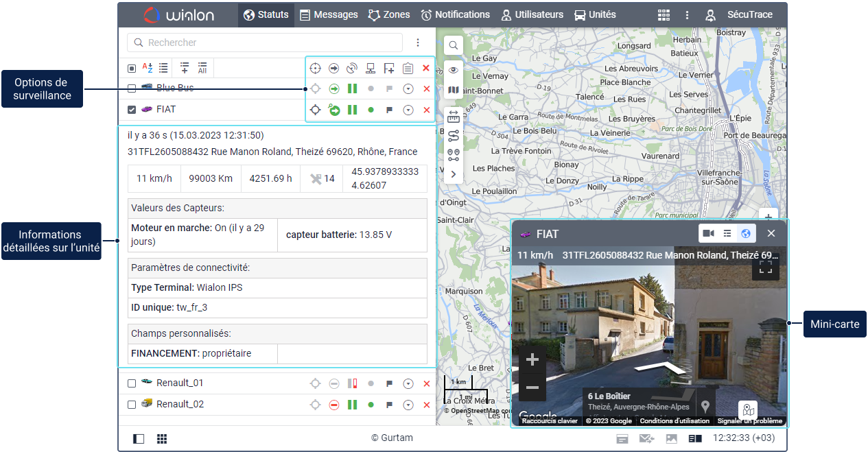Select the ruler measurement tool
Viewport: 868px width, 452px height.
point(454,117)
